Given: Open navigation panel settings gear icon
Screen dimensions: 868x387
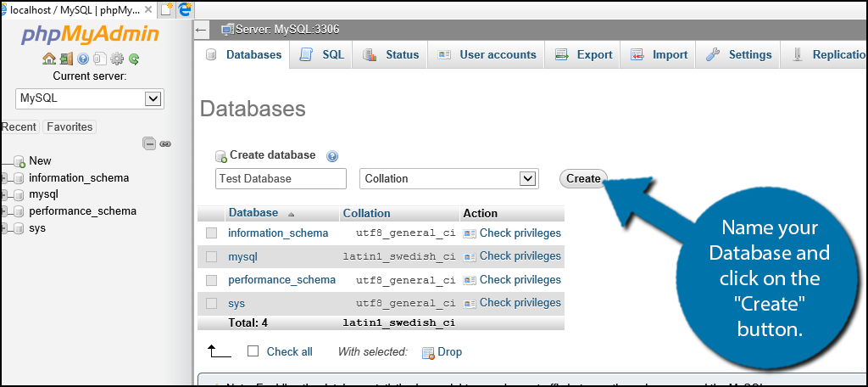Looking at the screenshot, I should tap(117, 59).
